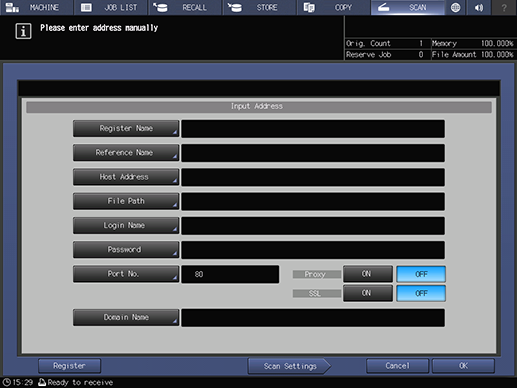Switch to the SCAN tab
517x388 pixels.
pyautogui.click(x=408, y=7)
